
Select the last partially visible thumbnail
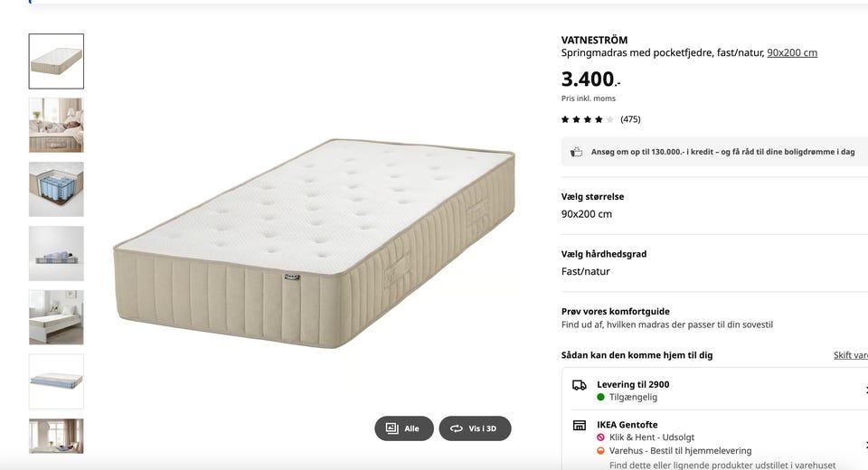pos(56,436)
